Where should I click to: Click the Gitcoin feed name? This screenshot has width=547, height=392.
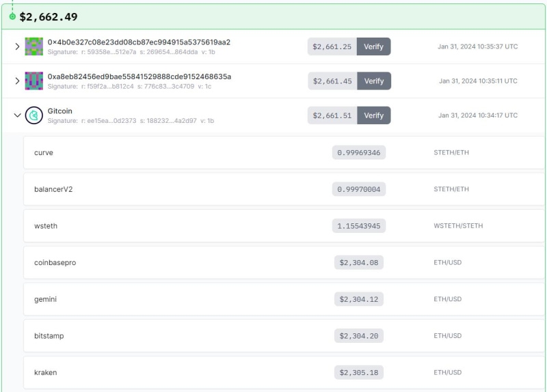tap(60, 111)
